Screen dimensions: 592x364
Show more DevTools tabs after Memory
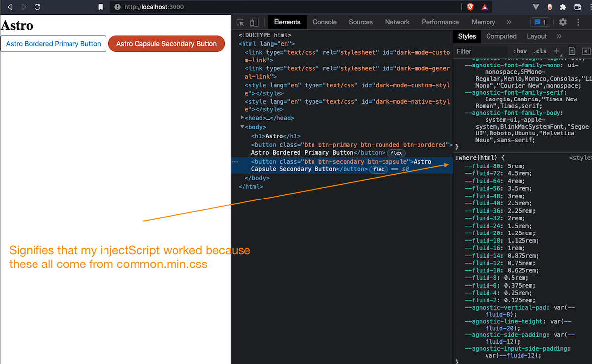click(x=509, y=22)
